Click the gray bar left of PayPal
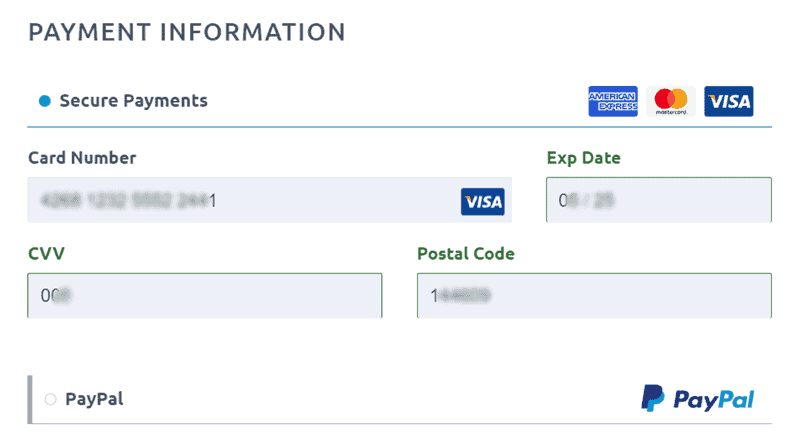The height and width of the screenshot is (448, 800). point(30,399)
